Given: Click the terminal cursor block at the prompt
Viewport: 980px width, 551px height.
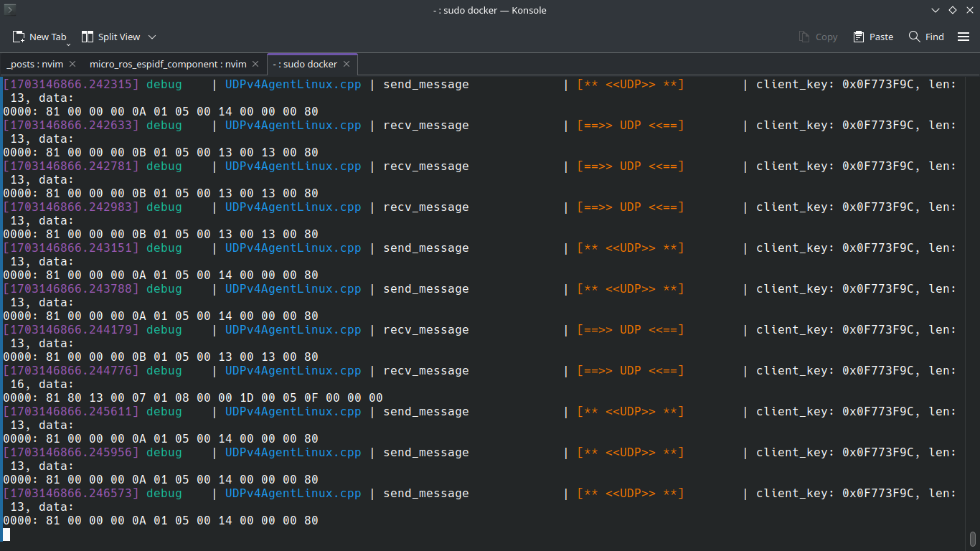Looking at the screenshot, I should pyautogui.click(x=6, y=534).
